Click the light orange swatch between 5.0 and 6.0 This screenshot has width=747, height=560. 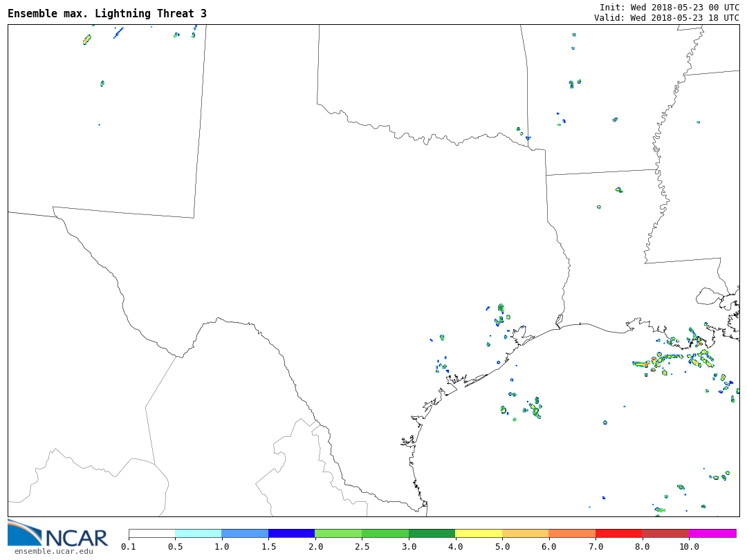pyautogui.click(x=526, y=534)
